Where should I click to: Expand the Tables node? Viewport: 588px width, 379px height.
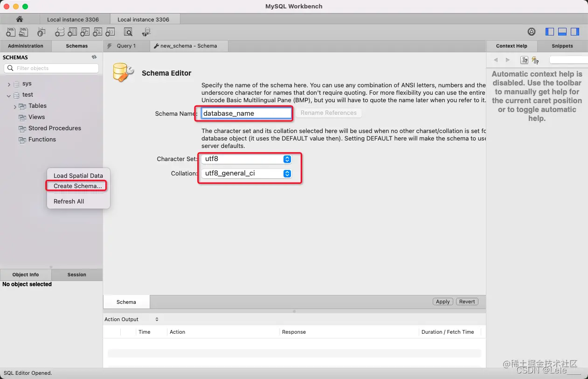point(15,106)
